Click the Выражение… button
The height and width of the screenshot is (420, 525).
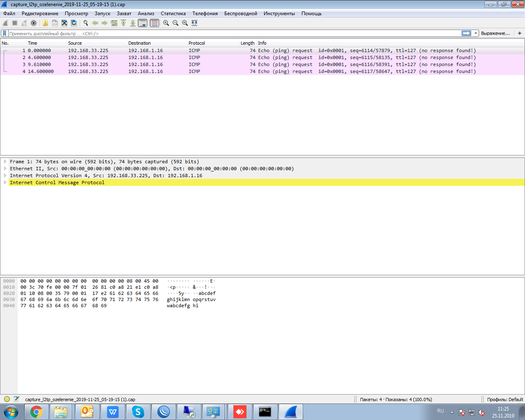495,33
